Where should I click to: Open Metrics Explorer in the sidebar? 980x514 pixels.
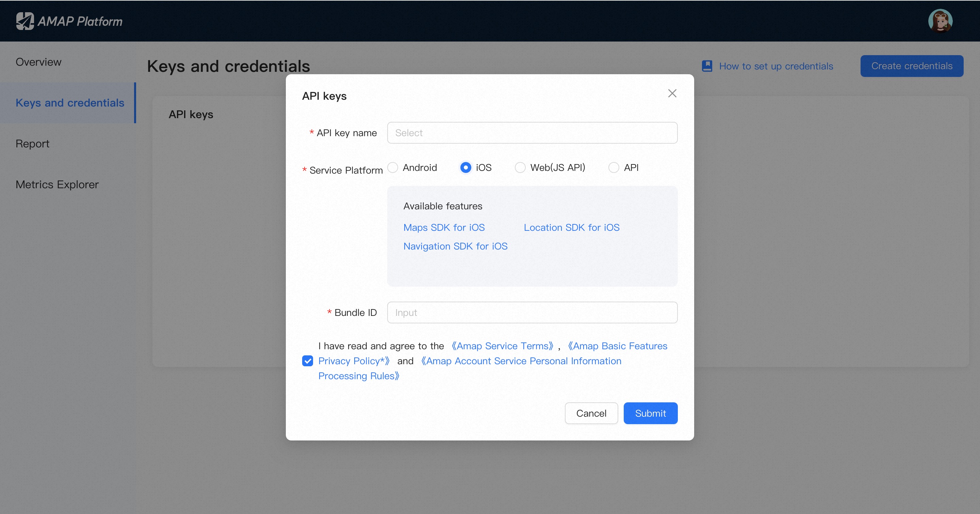point(57,184)
